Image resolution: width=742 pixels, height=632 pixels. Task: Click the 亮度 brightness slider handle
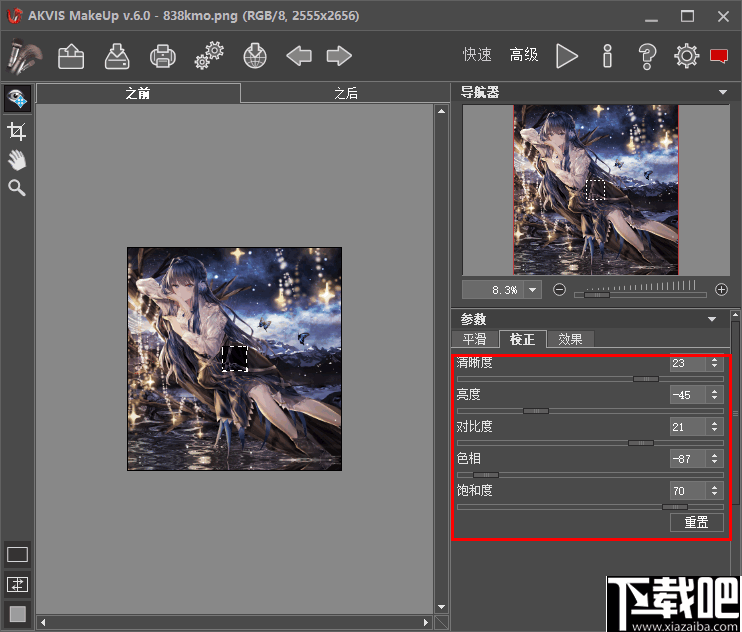click(536, 411)
